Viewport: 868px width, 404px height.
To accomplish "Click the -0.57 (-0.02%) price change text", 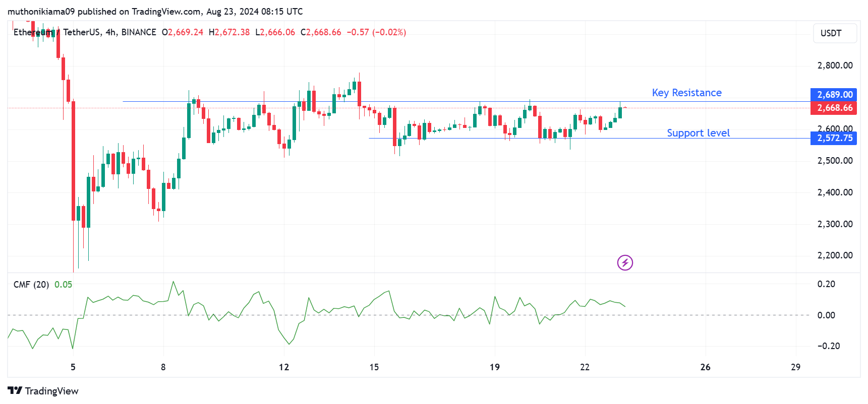I will click(x=376, y=32).
